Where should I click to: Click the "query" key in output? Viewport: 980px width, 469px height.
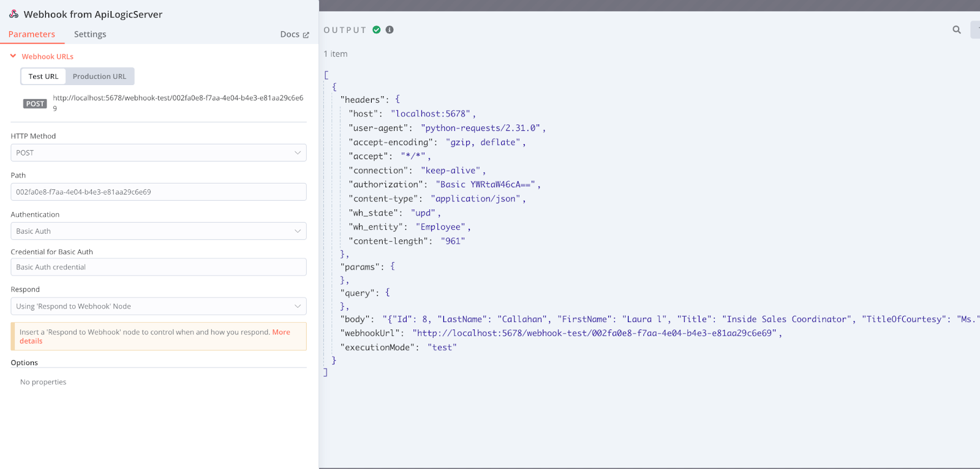click(x=358, y=293)
